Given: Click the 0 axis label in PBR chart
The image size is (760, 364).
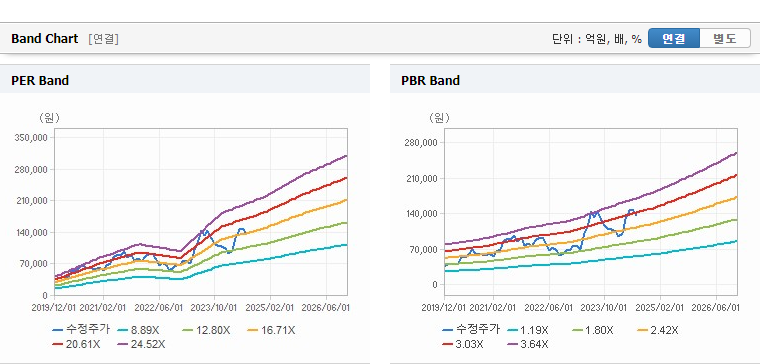Looking at the screenshot, I should point(435,285).
